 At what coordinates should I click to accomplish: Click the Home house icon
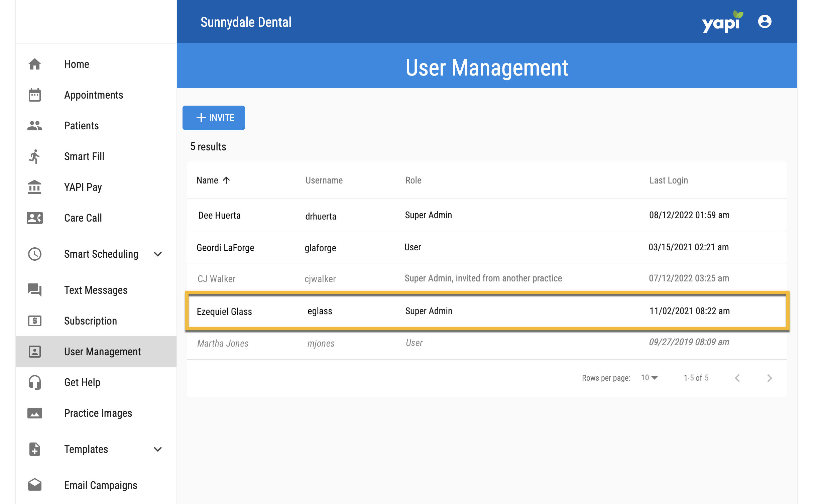[x=35, y=64]
